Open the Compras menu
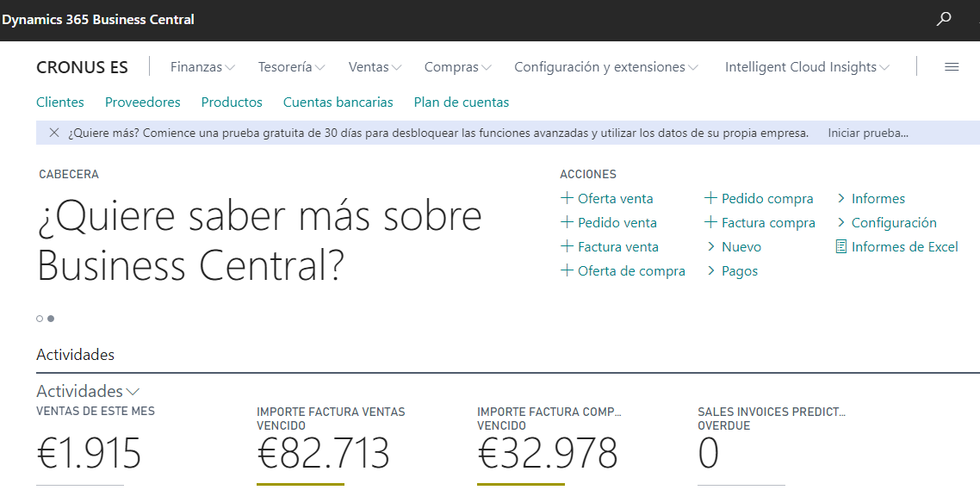The width and height of the screenshot is (980, 490). point(457,67)
